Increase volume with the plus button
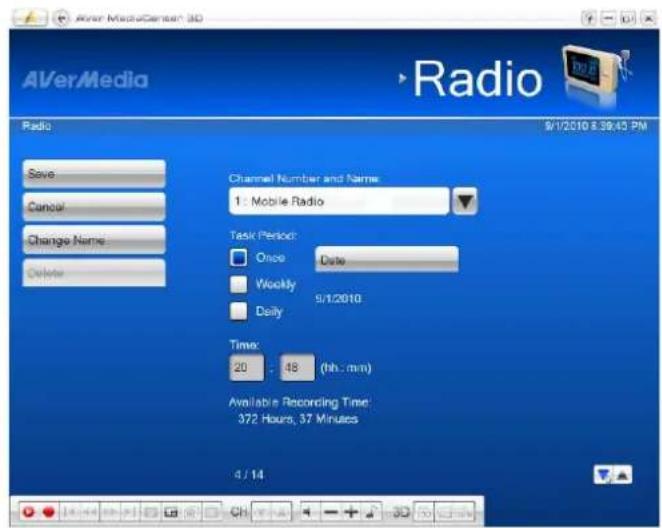The image size is (662, 528). (351, 512)
